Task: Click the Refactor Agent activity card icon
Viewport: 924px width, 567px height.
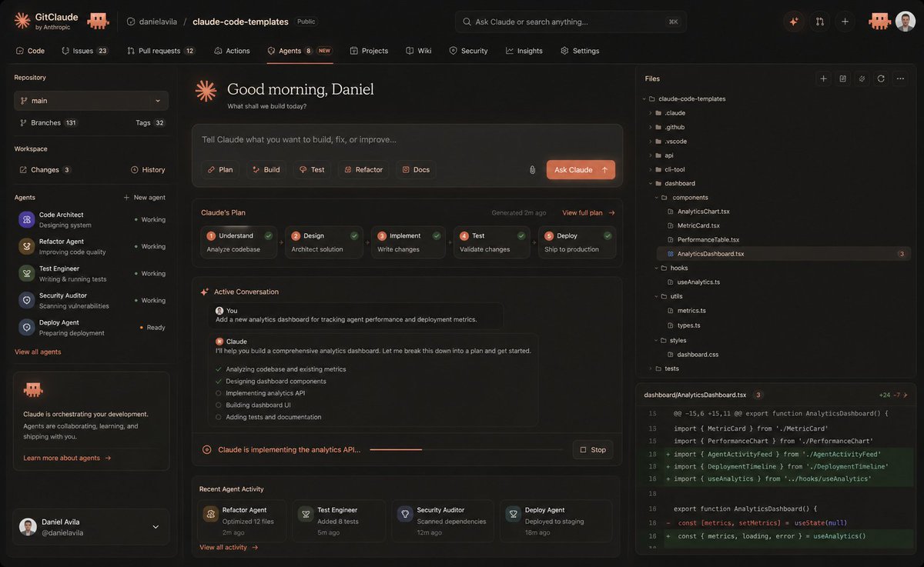Action: [210, 514]
